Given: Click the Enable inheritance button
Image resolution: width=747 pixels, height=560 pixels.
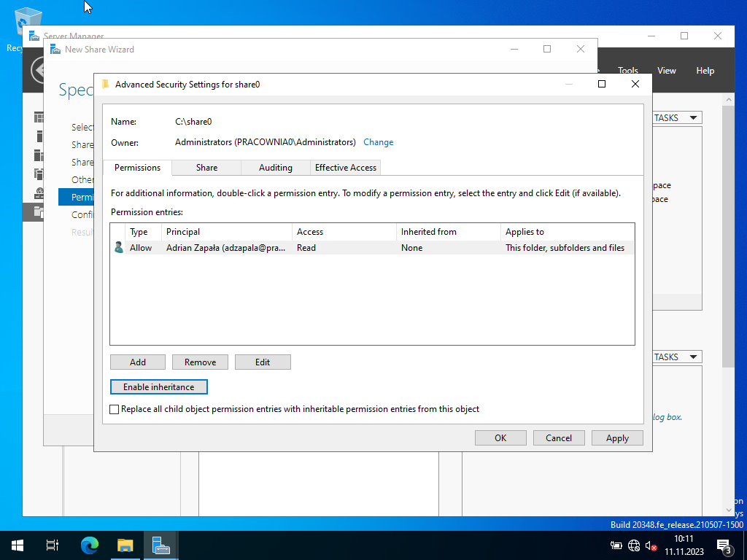Looking at the screenshot, I should pyautogui.click(x=158, y=387).
